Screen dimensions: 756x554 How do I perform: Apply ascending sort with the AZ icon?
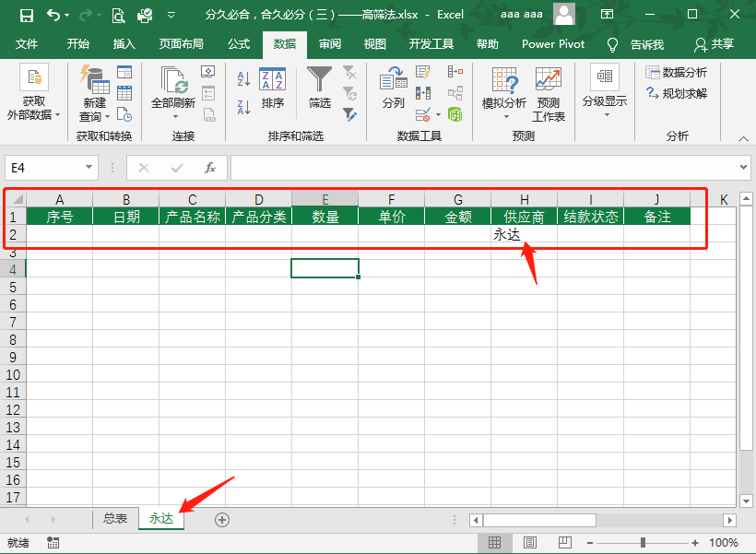click(242, 77)
